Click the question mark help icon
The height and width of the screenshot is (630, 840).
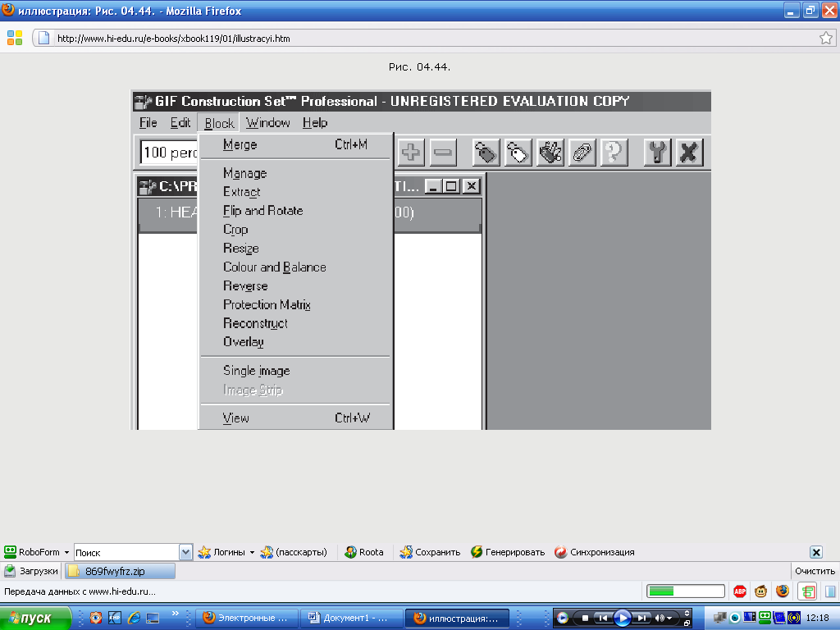614,153
